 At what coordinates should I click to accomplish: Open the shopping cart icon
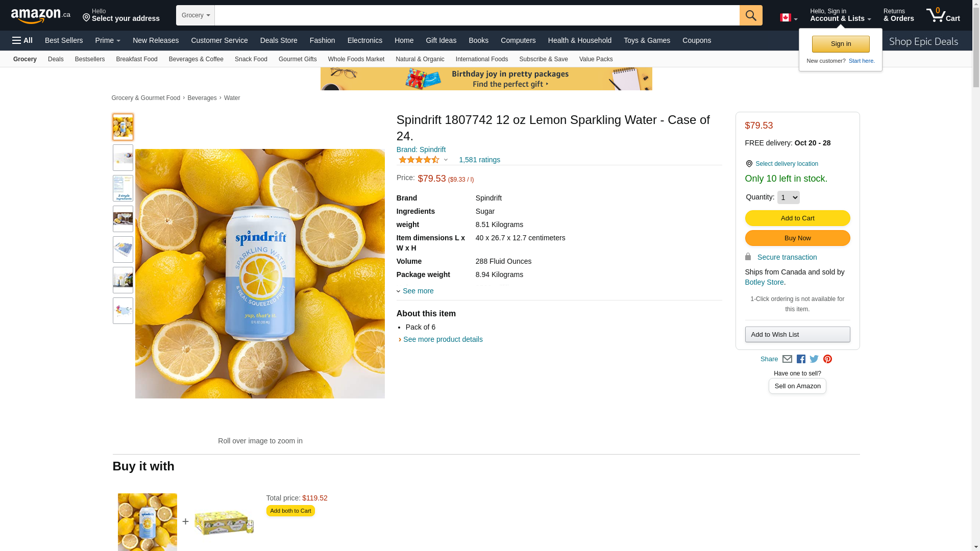click(942, 15)
